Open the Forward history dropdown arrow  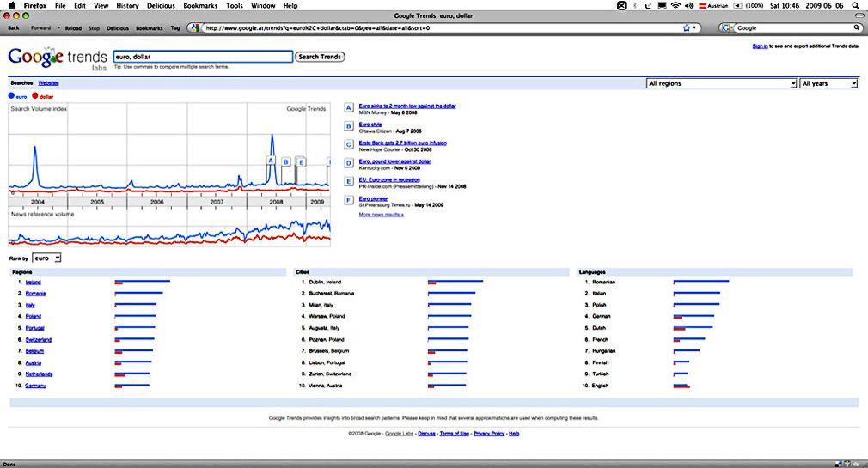[x=58, y=28]
